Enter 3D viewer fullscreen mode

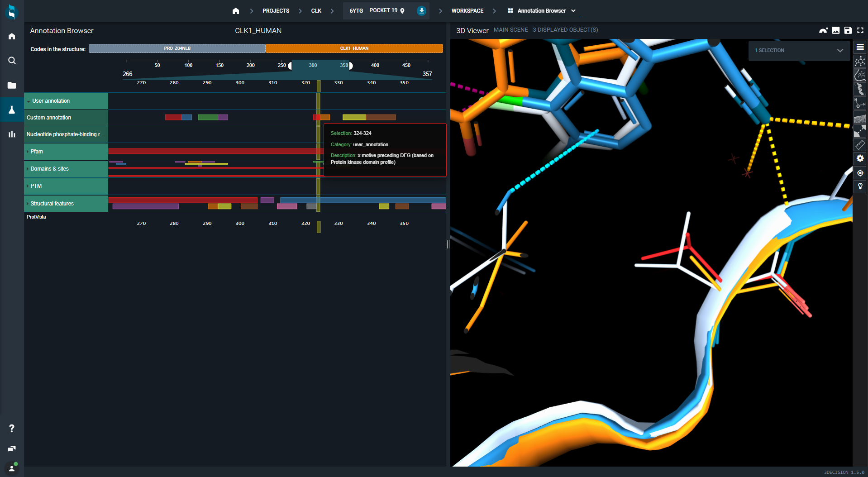click(860, 30)
